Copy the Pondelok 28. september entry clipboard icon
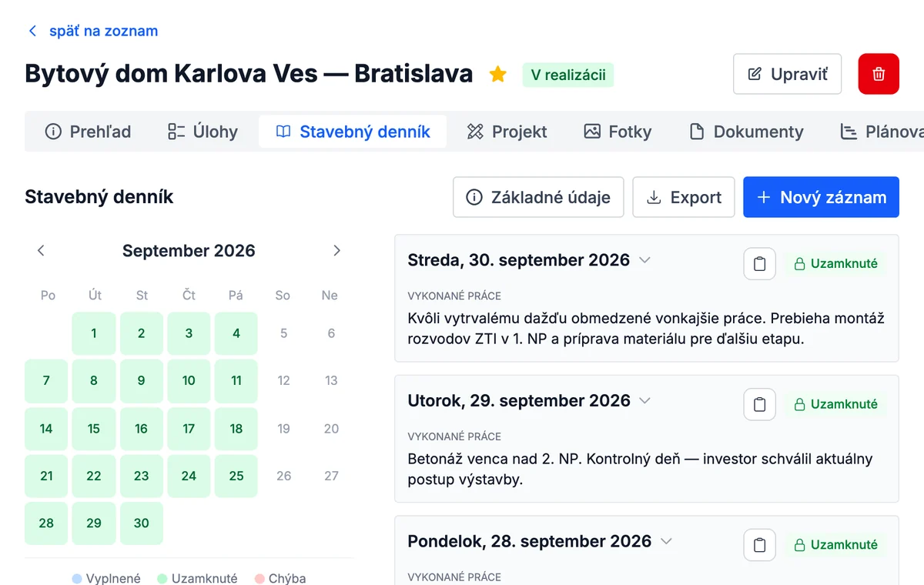 760,545
